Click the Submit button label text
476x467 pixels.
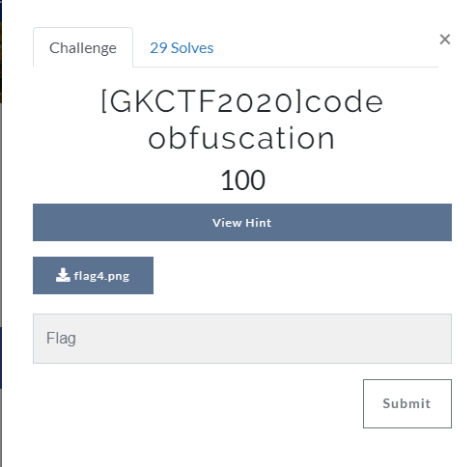(406, 403)
